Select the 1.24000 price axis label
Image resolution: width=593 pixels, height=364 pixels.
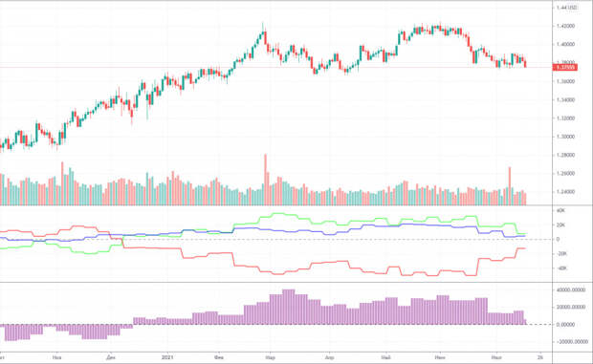(x=565, y=192)
